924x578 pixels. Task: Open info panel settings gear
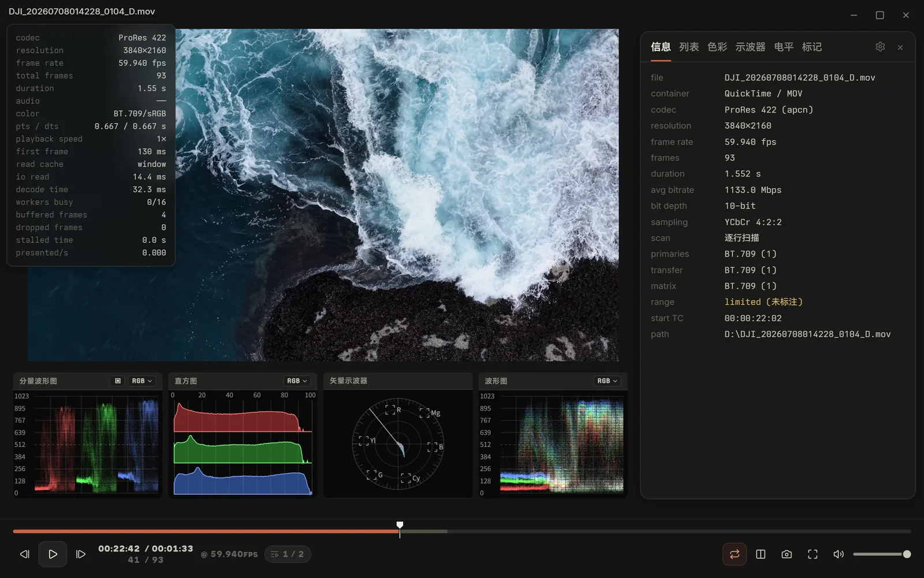880,47
